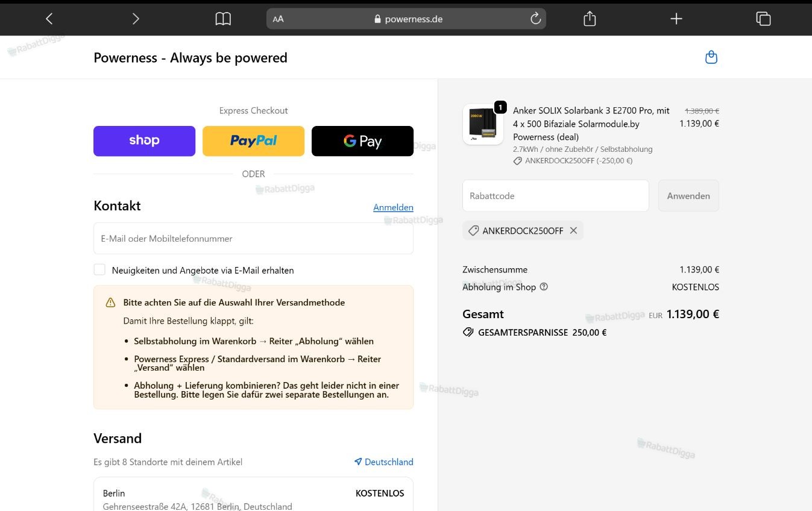
Task: Click the Anker SOLIX Solarbank 3 product name
Action: pos(591,124)
